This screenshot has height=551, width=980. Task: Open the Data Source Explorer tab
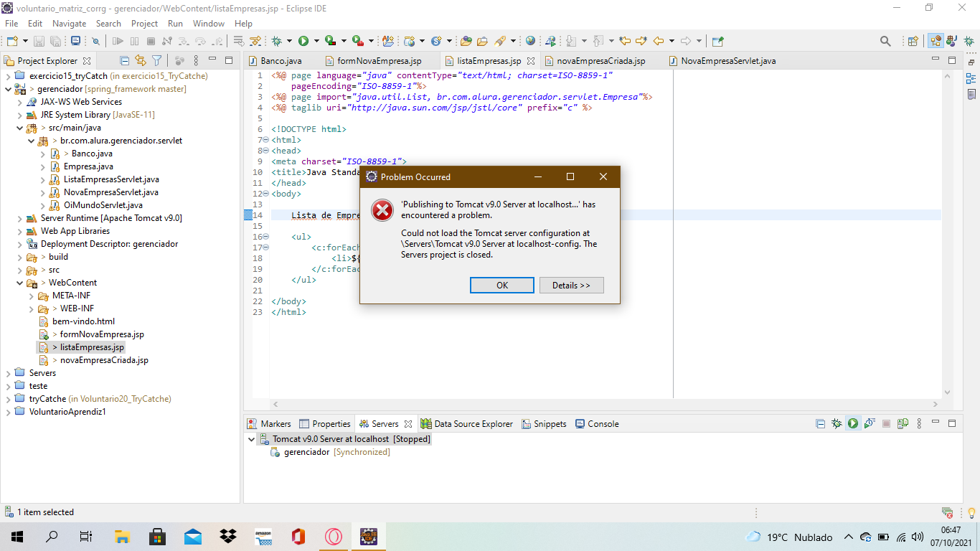click(x=467, y=424)
